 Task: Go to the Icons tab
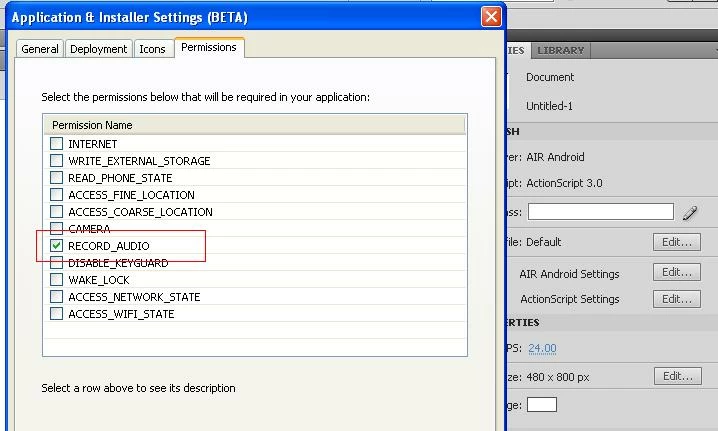[x=152, y=49]
